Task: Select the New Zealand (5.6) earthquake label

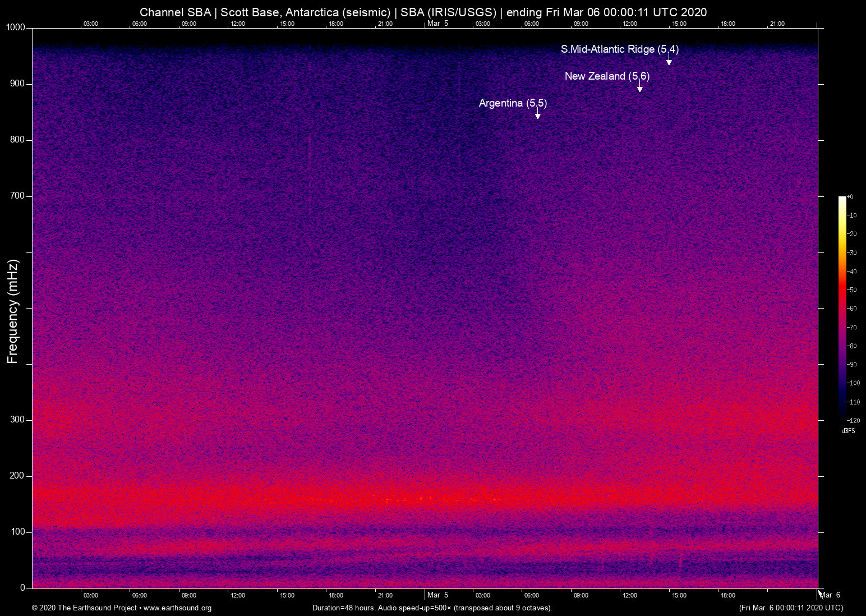Action: [607, 76]
